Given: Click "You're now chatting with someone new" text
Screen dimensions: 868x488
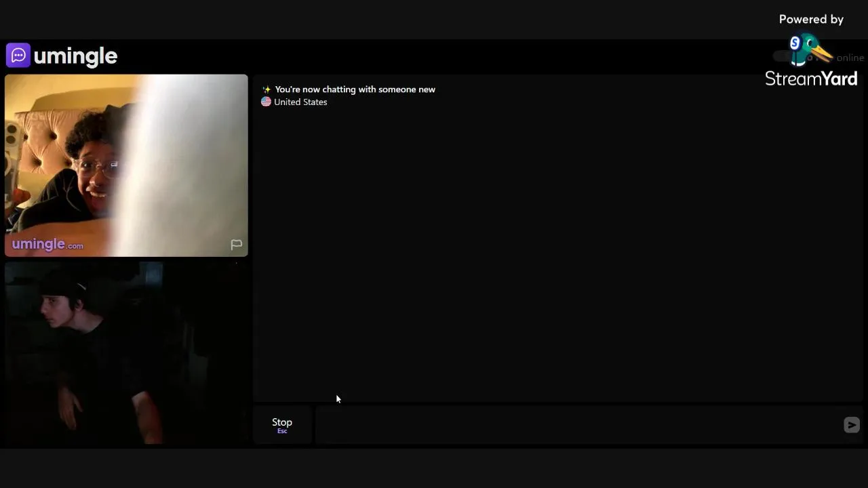Looking at the screenshot, I should click(x=355, y=89).
